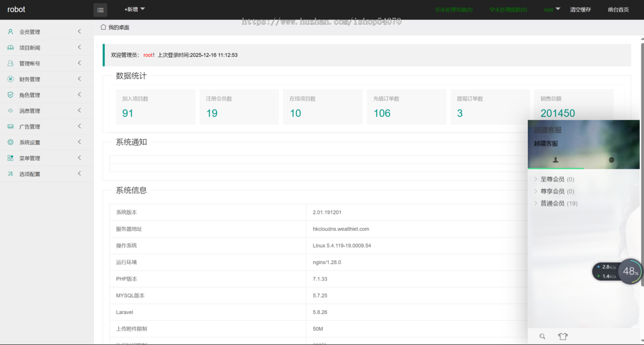Open the 财务管理 sidebar menu
The height and width of the screenshot is (345, 644).
click(x=47, y=79)
